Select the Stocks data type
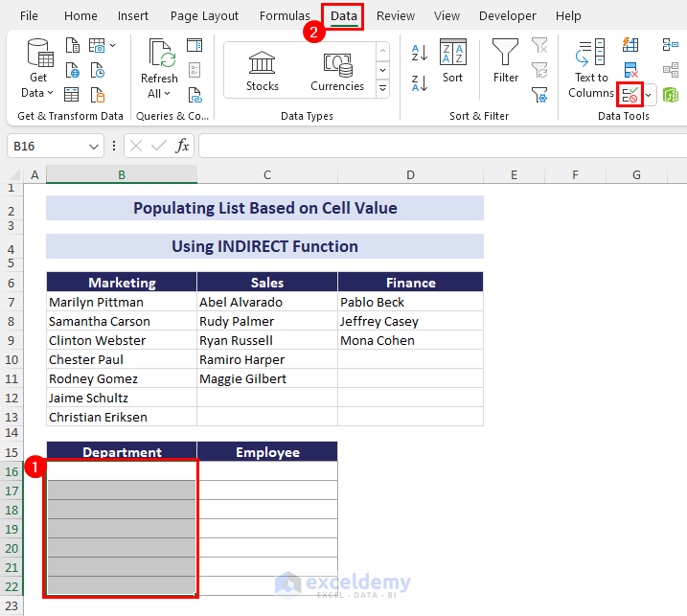 pyautogui.click(x=262, y=70)
